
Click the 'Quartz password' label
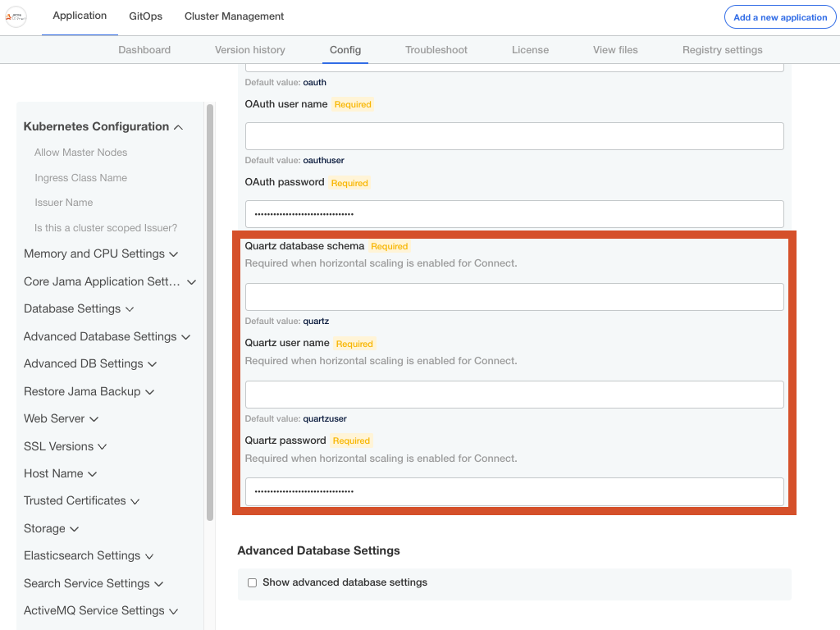(285, 441)
